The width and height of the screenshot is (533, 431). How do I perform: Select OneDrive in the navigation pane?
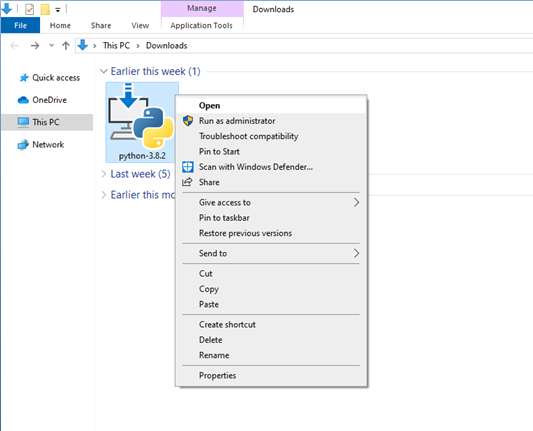[49, 100]
